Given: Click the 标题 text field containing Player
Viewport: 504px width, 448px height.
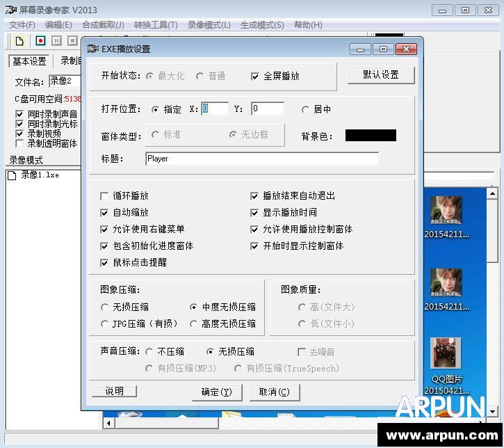Looking at the screenshot, I should 261,159.
